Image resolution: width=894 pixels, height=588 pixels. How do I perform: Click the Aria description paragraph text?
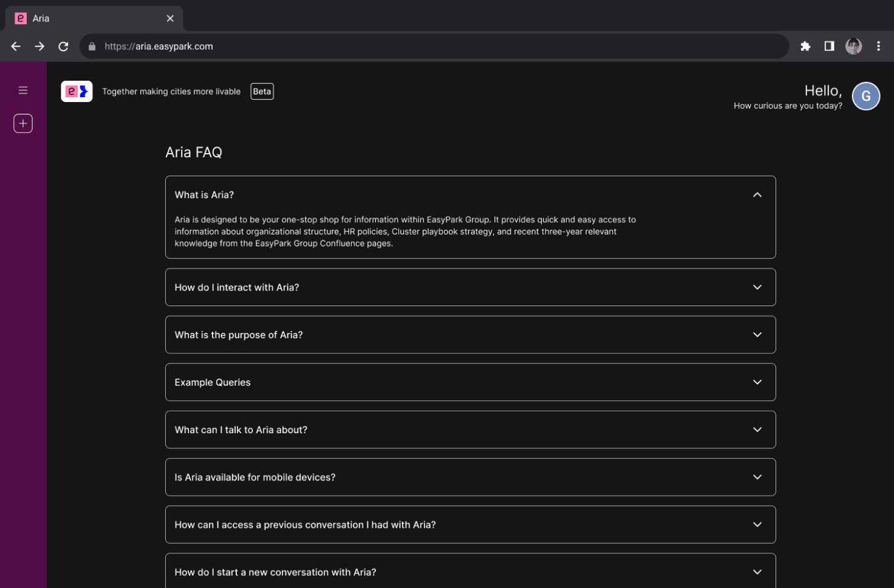405,231
